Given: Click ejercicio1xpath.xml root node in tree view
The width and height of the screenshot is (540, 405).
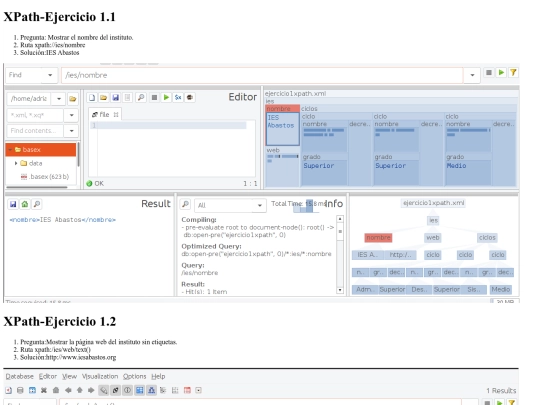Looking at the screenshot, I should click(434, 203).
